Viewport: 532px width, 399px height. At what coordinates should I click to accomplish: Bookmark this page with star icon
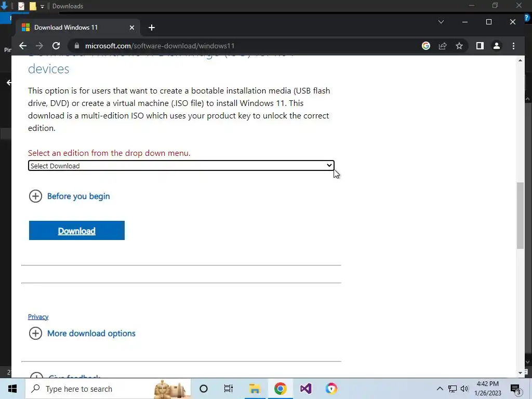pos(459,46)
